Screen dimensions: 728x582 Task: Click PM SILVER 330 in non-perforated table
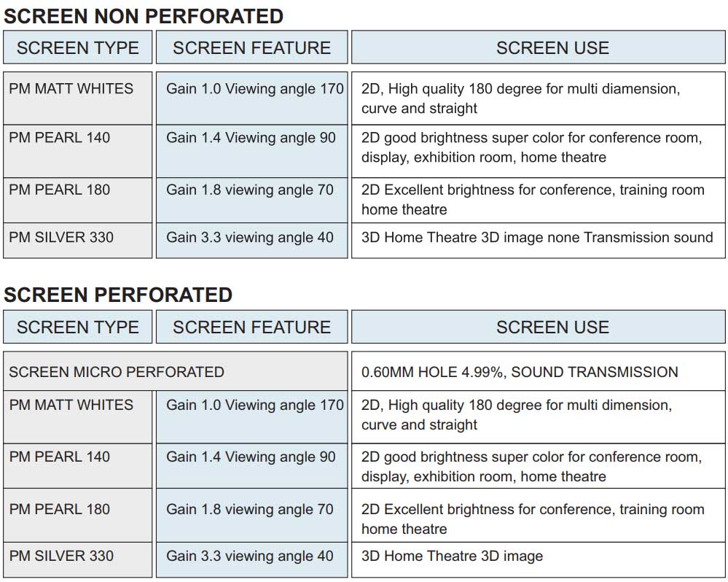tap(61, 237)
